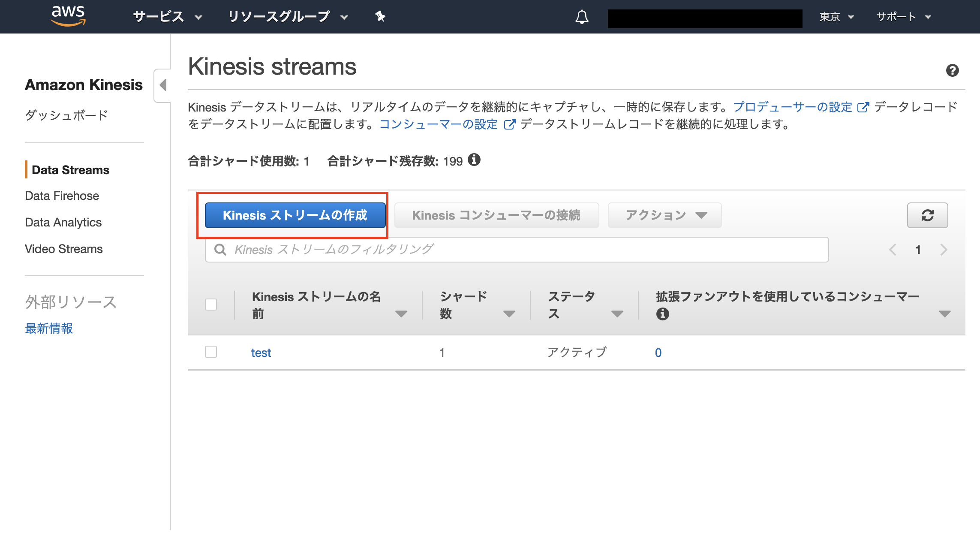
Task: Sort by ステータス column dropdown
Action: pyautogui.click(x=618, y=314)
